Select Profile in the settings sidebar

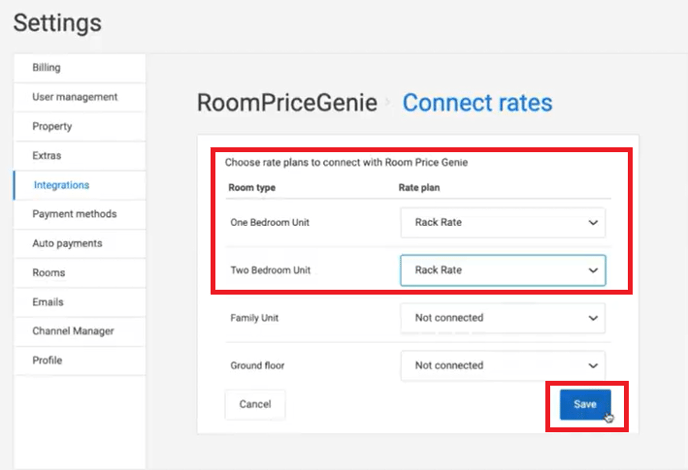pos(47,360)
